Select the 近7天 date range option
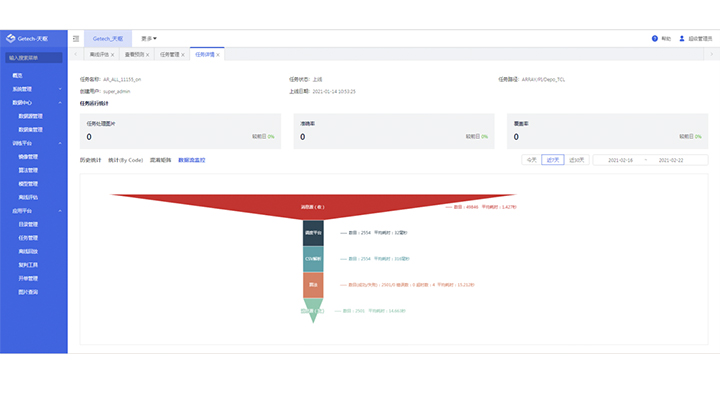Image resolution: width=720 pixels, height=404 pixels. pos(552,159)
